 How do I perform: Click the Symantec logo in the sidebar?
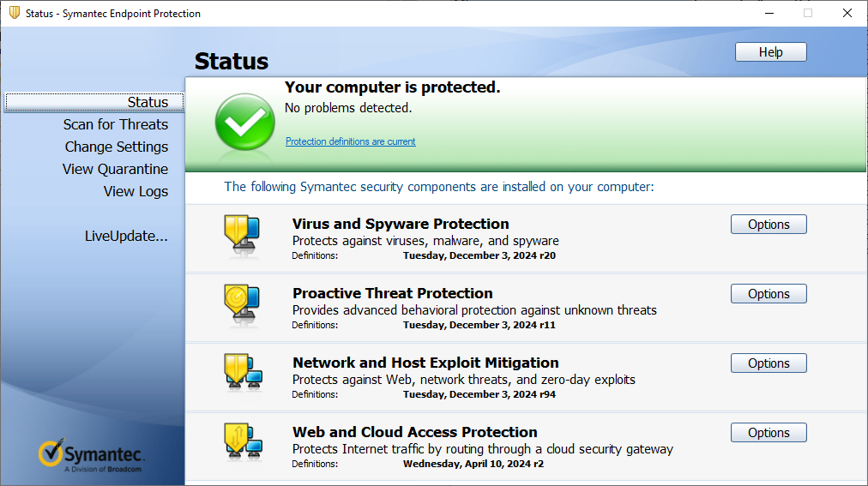coord(92,456)
